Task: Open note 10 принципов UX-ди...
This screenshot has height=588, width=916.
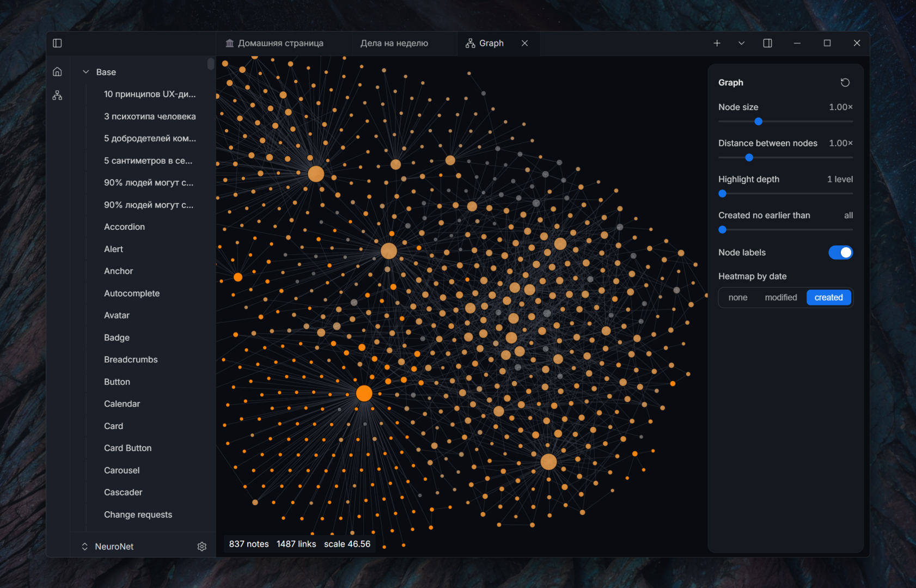Action: pos(150,94)
